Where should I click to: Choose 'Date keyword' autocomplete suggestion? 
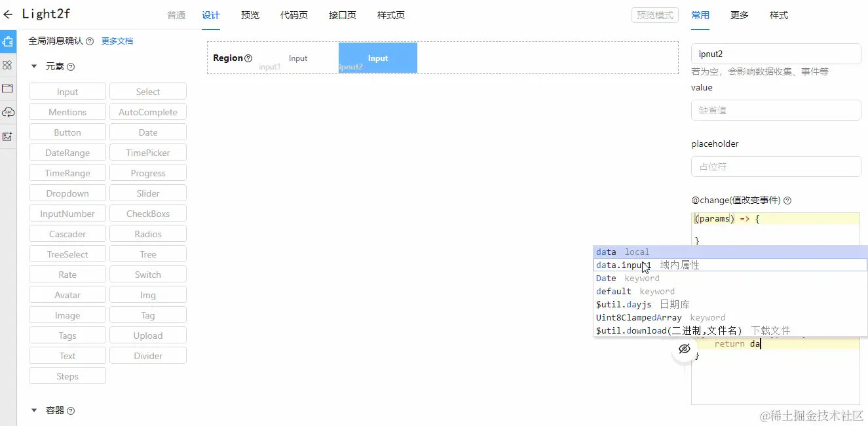[x=730, y=278]
